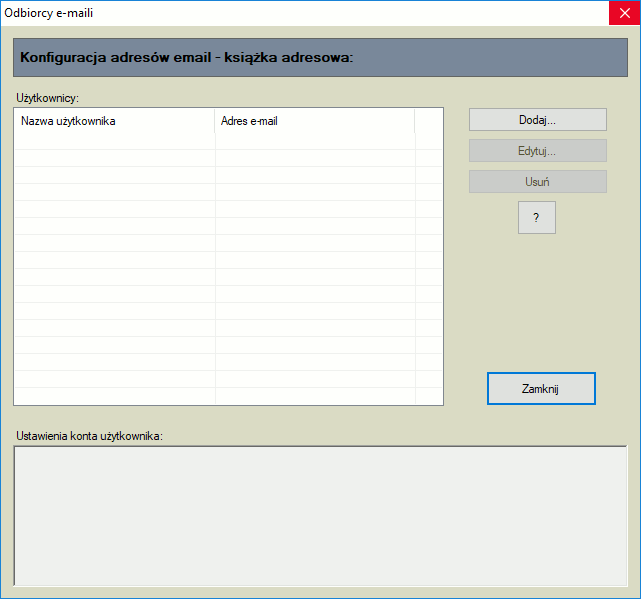Close the dialog with the red X
Screen dimensions: 641x599
coord(624,13)
